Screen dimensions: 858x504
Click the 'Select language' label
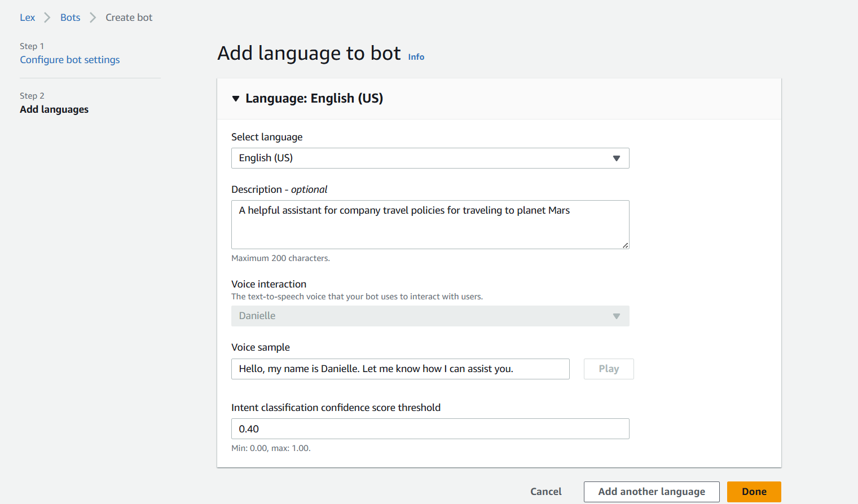tap(267, 137)
